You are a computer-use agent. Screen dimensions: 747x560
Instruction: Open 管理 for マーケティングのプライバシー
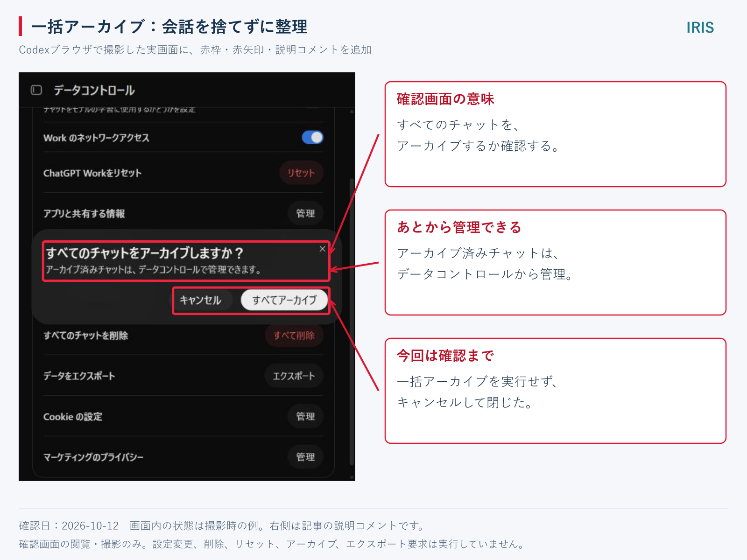[x=305, y=457]
